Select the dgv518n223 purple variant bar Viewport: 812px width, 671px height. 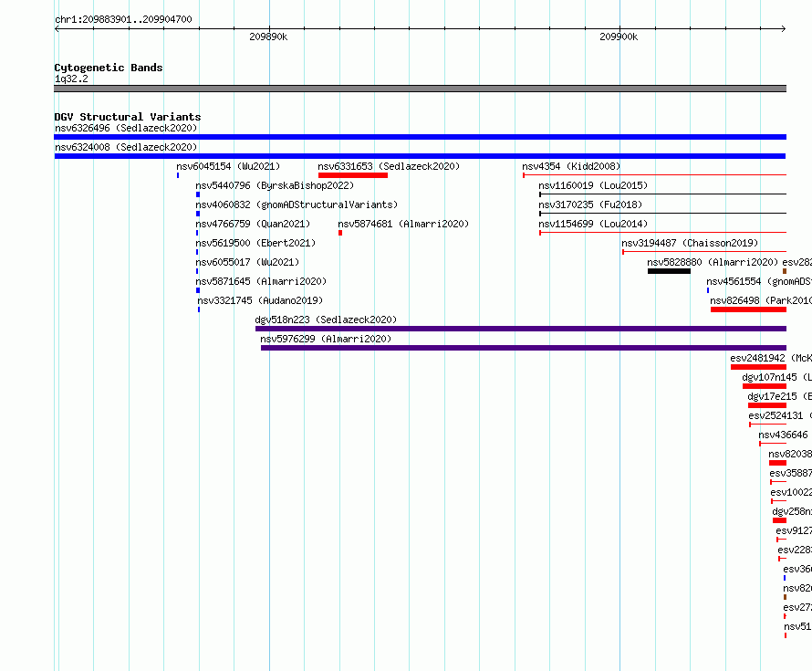click(x=521, y=329)
